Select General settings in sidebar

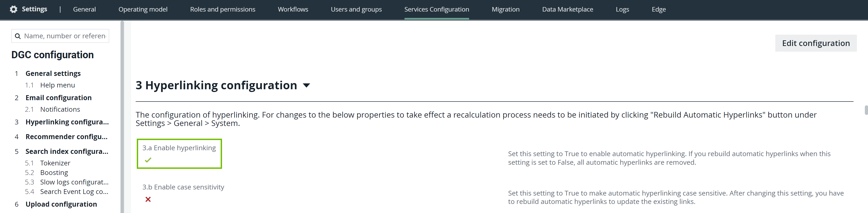click(x=53, y=74)
